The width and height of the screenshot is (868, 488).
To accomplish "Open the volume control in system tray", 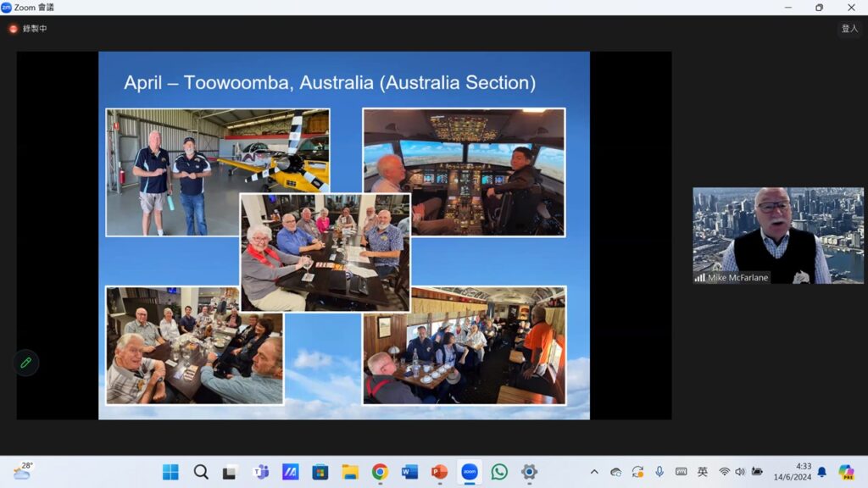I will point(740,472).
